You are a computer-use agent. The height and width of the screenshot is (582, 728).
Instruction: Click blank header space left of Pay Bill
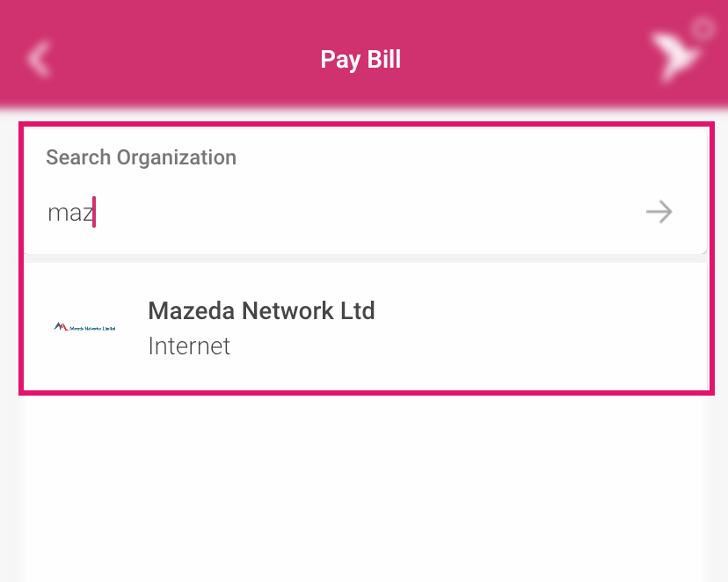(176, 59)
